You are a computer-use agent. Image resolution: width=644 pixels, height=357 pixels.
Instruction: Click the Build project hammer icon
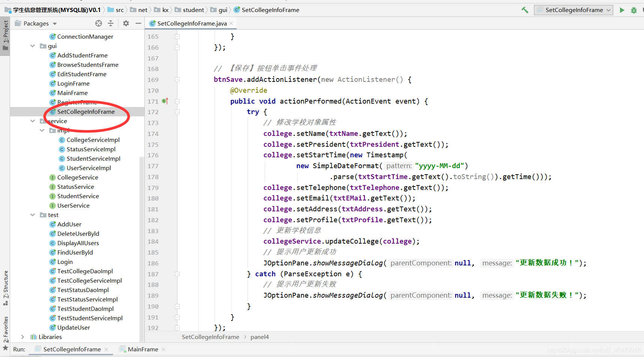click(x=525, y=10)
